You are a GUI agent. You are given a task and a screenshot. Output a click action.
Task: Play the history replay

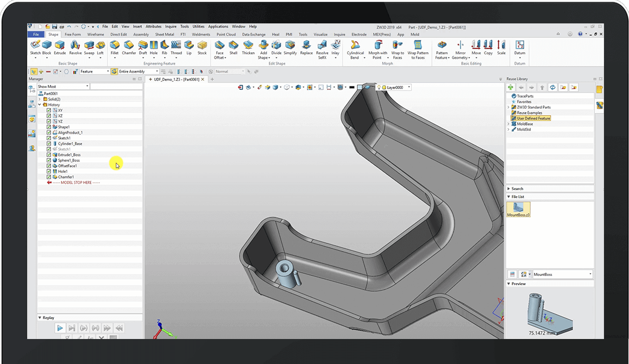coord(60,328)
